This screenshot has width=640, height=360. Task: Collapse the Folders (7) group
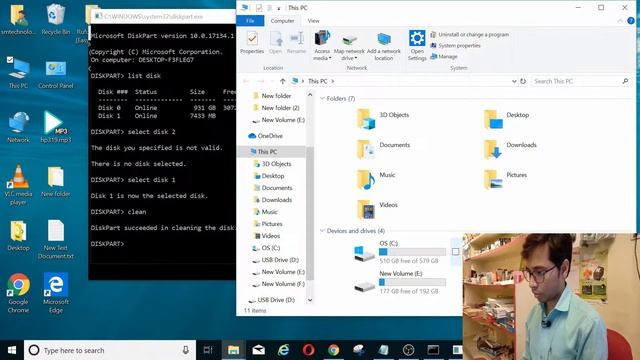click(x=322, y=98)
